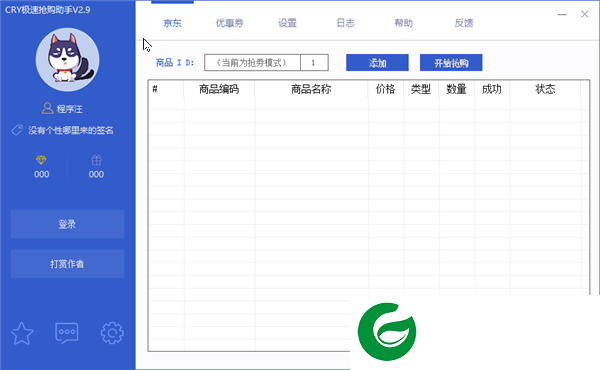Open the chat message bubble icon
Image resolution: width=600 pixels, height=370 pixels.
click(x=67, y=333)
